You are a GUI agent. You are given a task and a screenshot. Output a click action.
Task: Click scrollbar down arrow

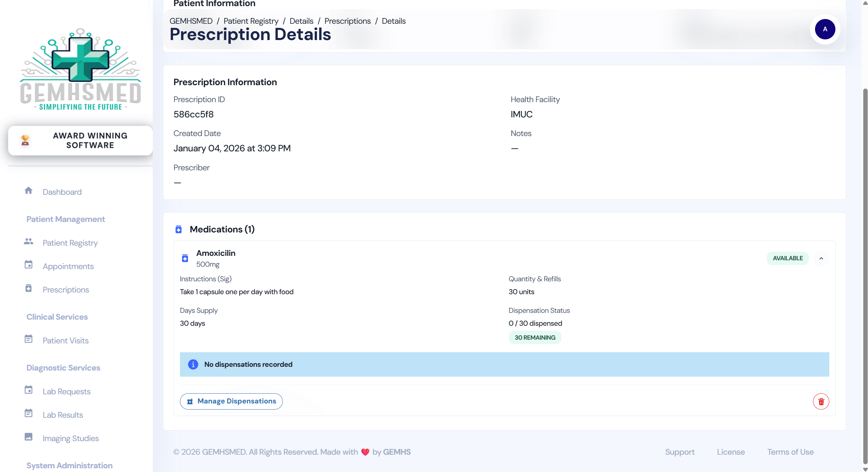pyautogui.click(x=865, y=469)
